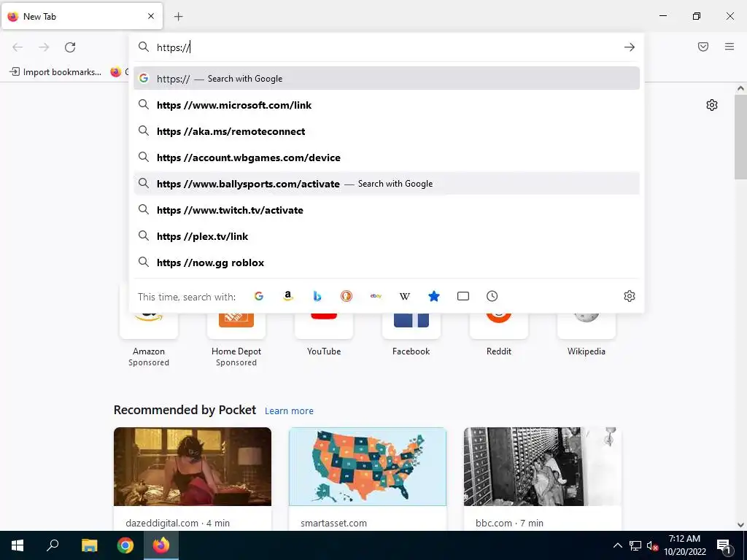
Task: Search this time with Amazon icon
Action: click(x=287, y=296)
